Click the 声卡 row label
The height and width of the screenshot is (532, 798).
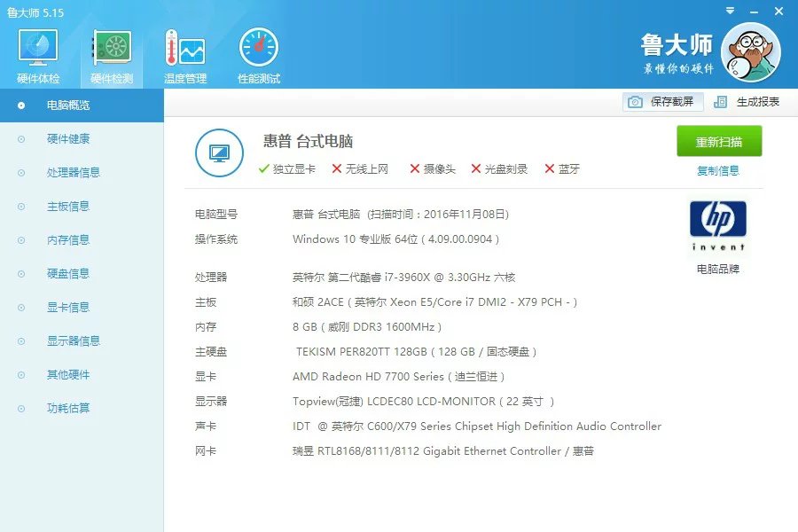pyautogui.click(x=206, y=426)
